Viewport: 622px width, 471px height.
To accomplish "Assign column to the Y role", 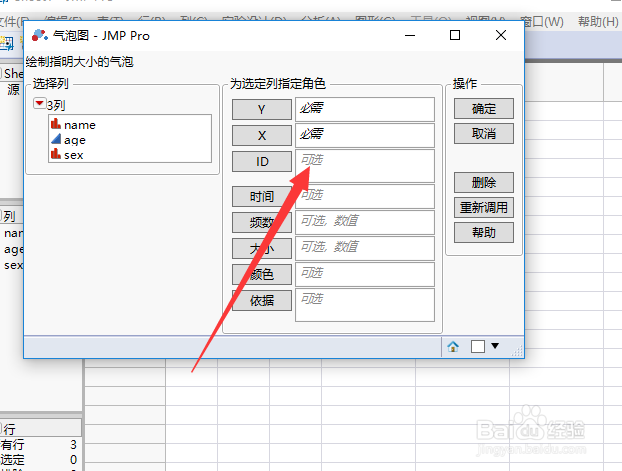I will coord(261,110).
